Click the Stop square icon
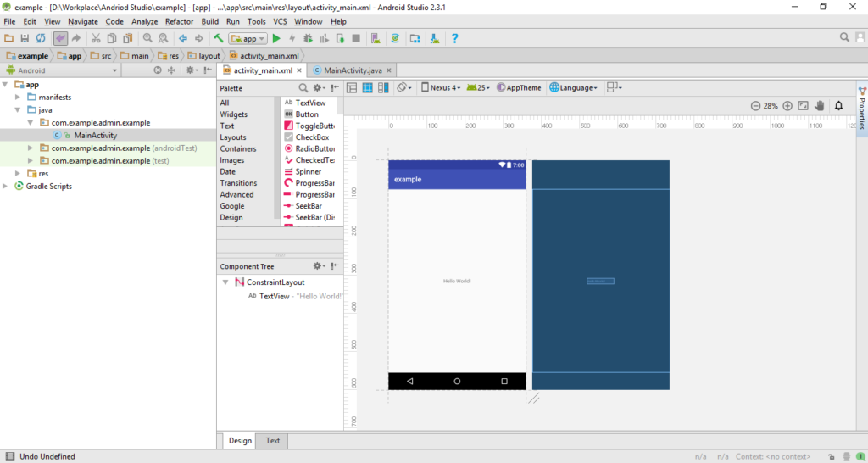Screen dimensions: 868x463 [356, 38]
